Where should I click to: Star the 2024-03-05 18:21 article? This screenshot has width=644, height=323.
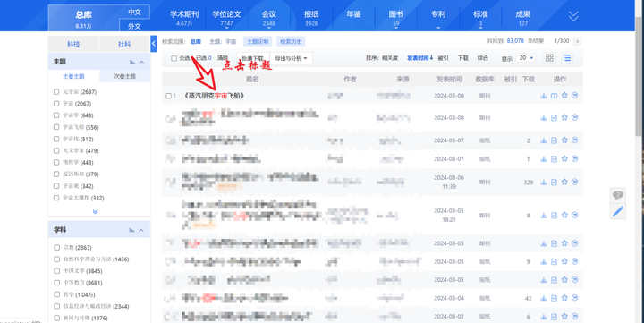click(x=564, y=215)
